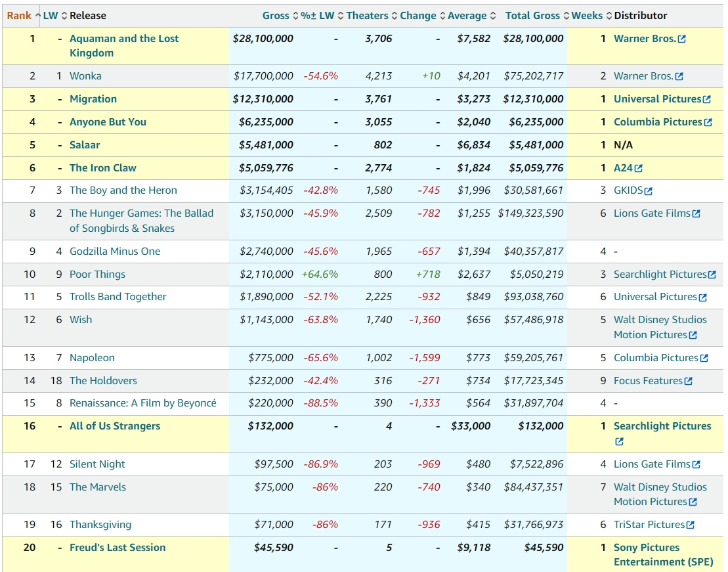Open Focus Features distributor link
The height and width of the screenshot is (572, 728).
click(648, 381)
